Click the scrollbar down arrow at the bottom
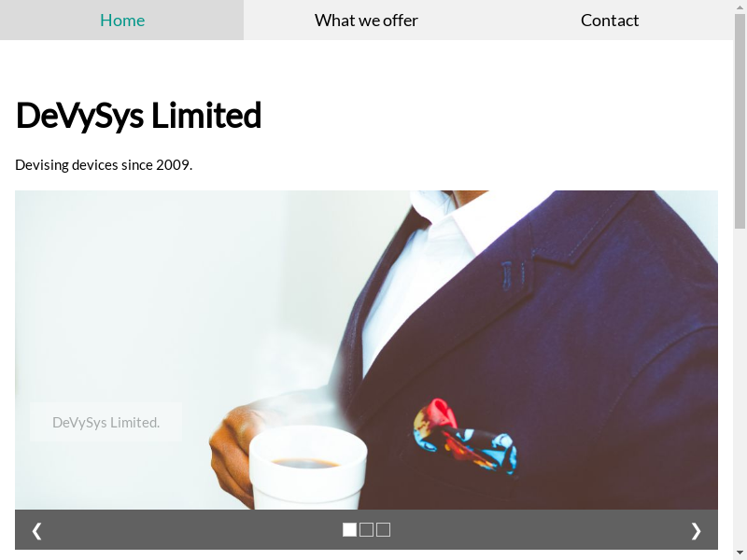Screen dimensions: 747x560 [740, 553]
